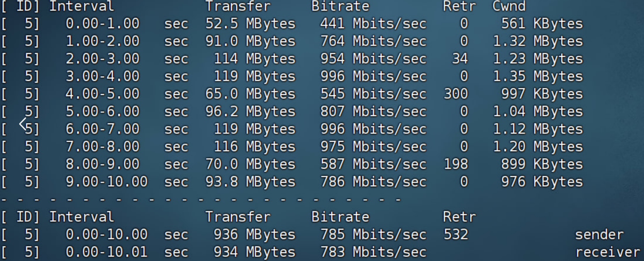644x261 pixels.
Task: Click the 198 retransmits value
Action: coord(456,164)
